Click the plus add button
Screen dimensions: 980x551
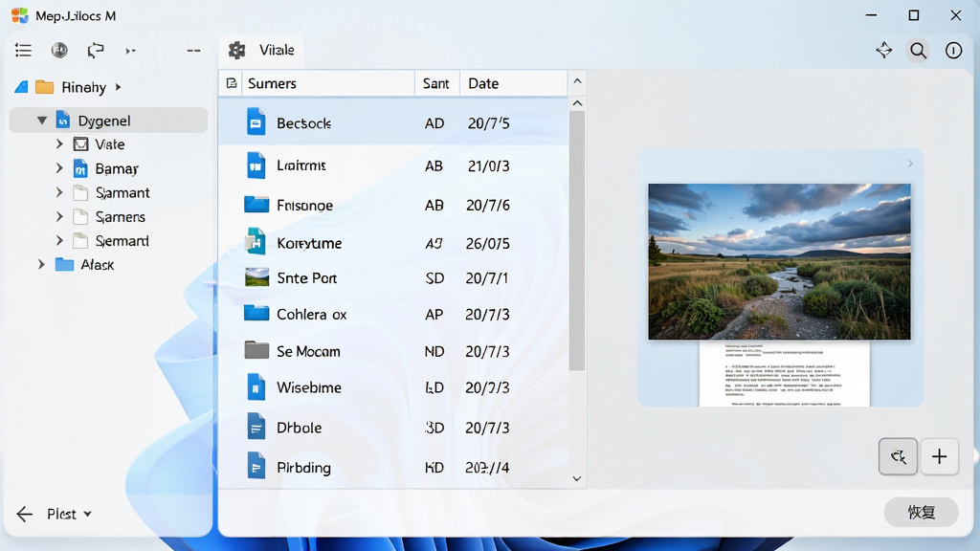pos(939,456)
